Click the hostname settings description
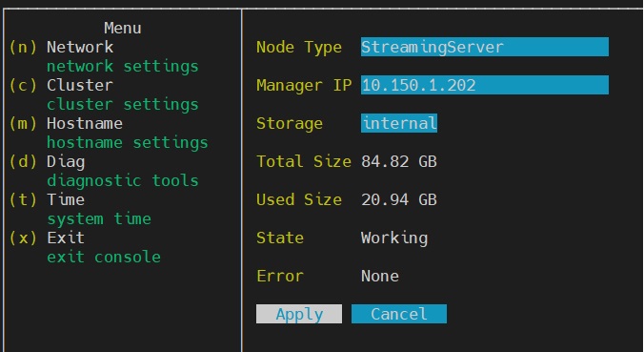This screenshot has height=352, width=644. tap(128, 143)
